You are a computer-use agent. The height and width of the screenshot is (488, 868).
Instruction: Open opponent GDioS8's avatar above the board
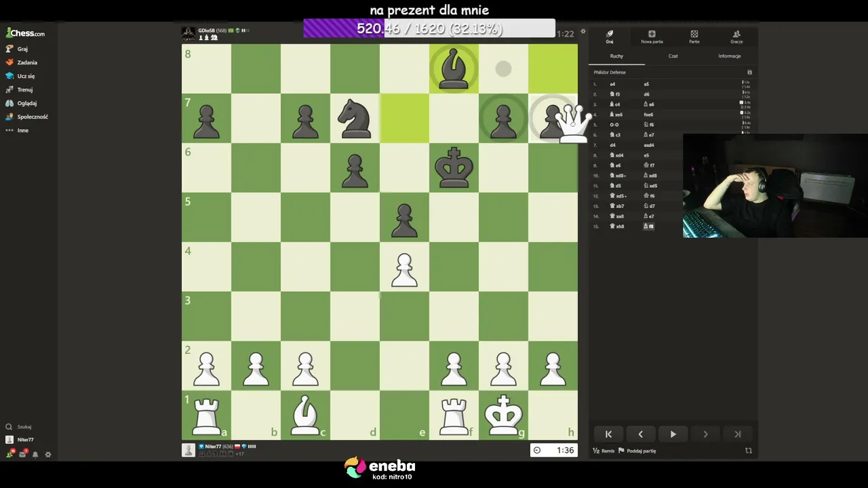click(189, 34)
